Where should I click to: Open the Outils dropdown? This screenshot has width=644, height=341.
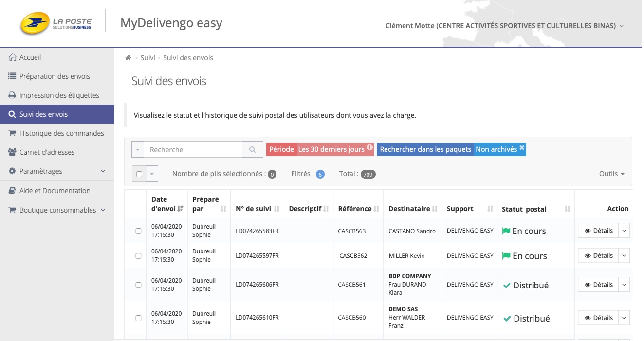click(x=612, y=174)
